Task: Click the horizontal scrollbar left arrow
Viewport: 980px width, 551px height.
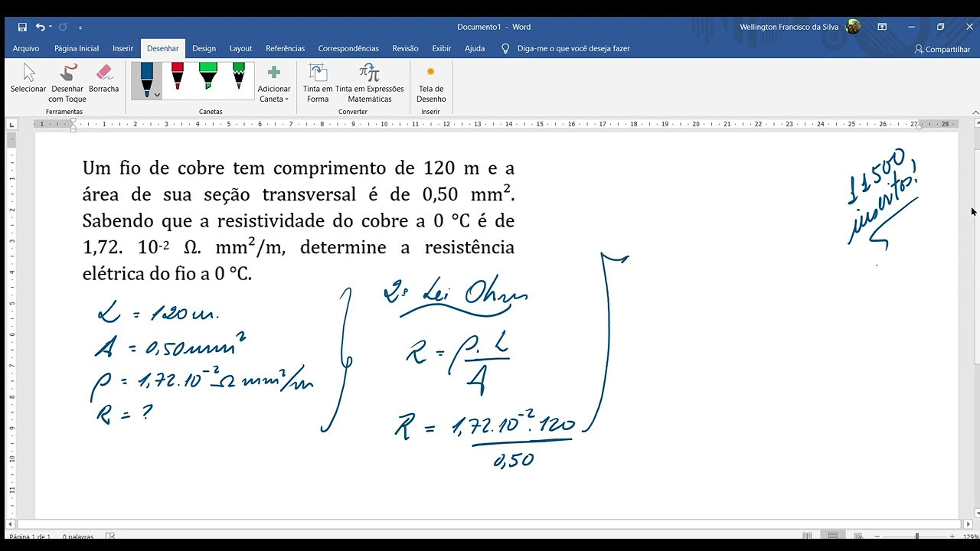Action: (11, 524)
